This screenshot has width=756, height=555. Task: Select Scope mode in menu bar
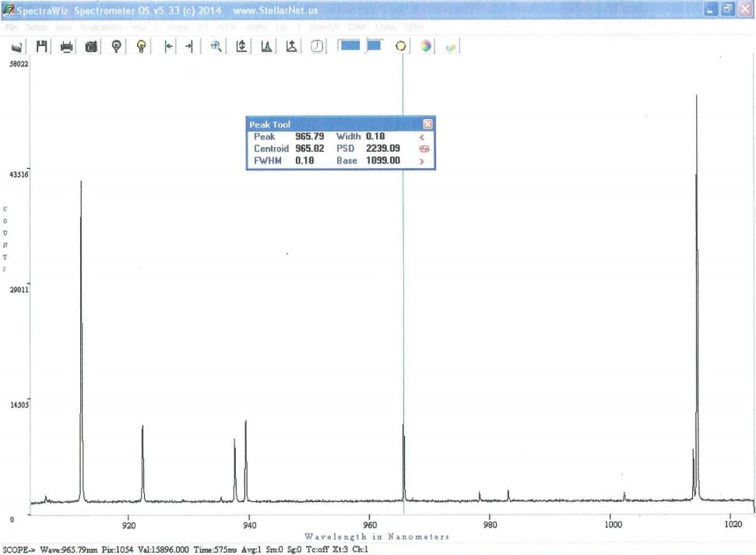pos(178,27)
